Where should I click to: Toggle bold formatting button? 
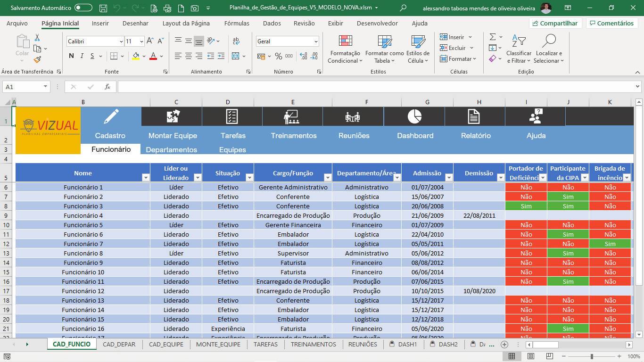[x=71, y=56]
